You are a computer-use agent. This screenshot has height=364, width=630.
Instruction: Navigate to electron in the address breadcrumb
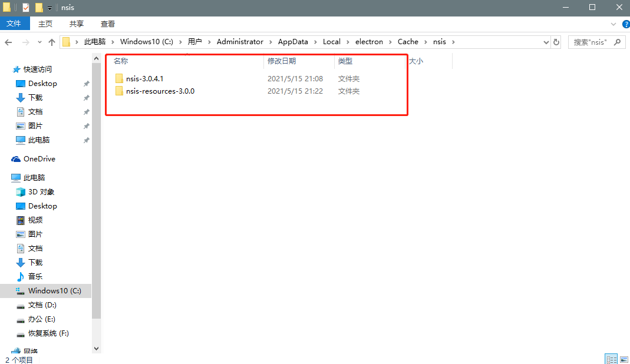point(369,41)
